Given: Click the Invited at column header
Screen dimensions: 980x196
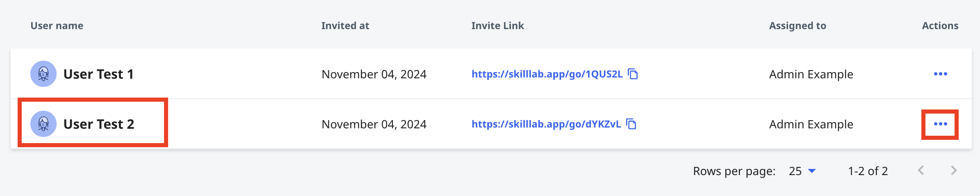Looking at the screenshot, I should tap(345, 26).
